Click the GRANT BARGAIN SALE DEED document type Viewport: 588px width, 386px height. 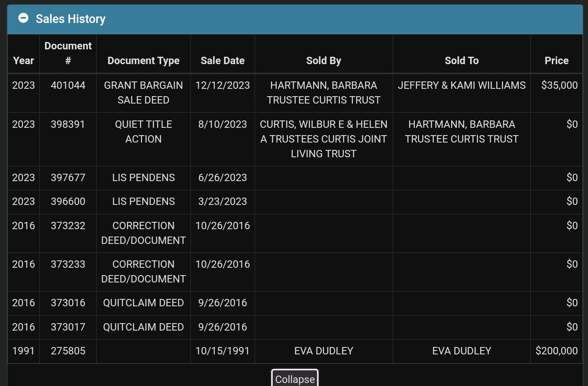[x=143, y=93]
